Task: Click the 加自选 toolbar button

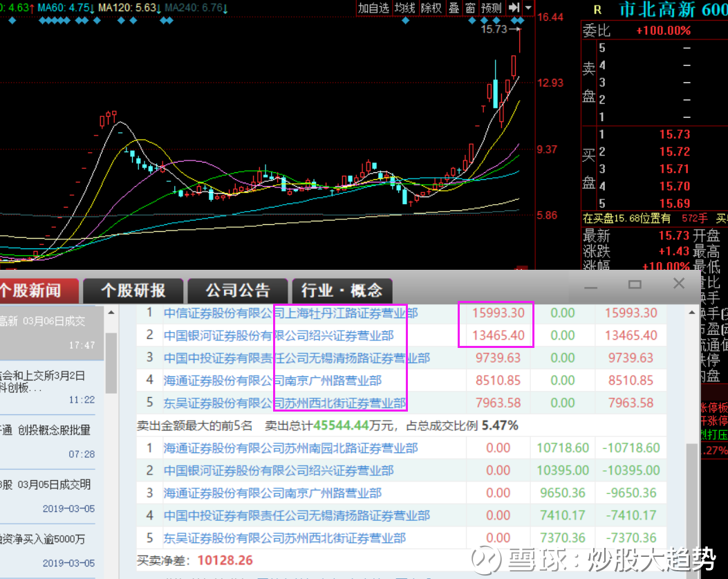Action: [x=374, y=8]
